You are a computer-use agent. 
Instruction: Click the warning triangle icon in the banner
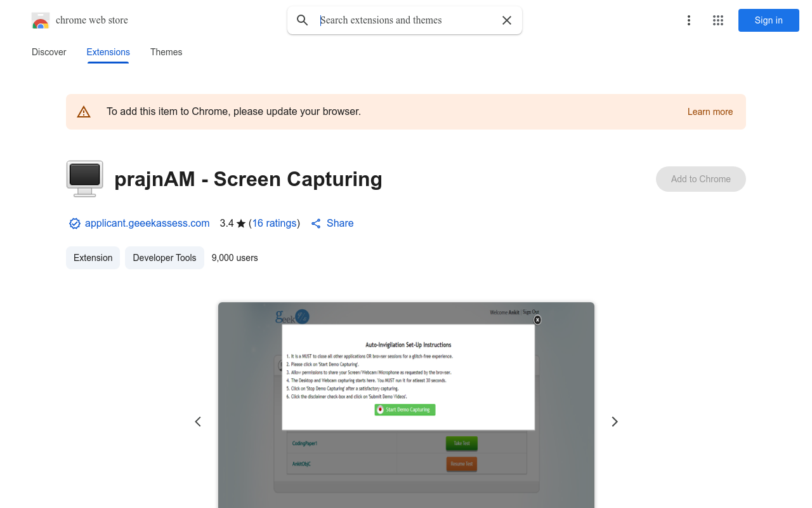[84, 112]
